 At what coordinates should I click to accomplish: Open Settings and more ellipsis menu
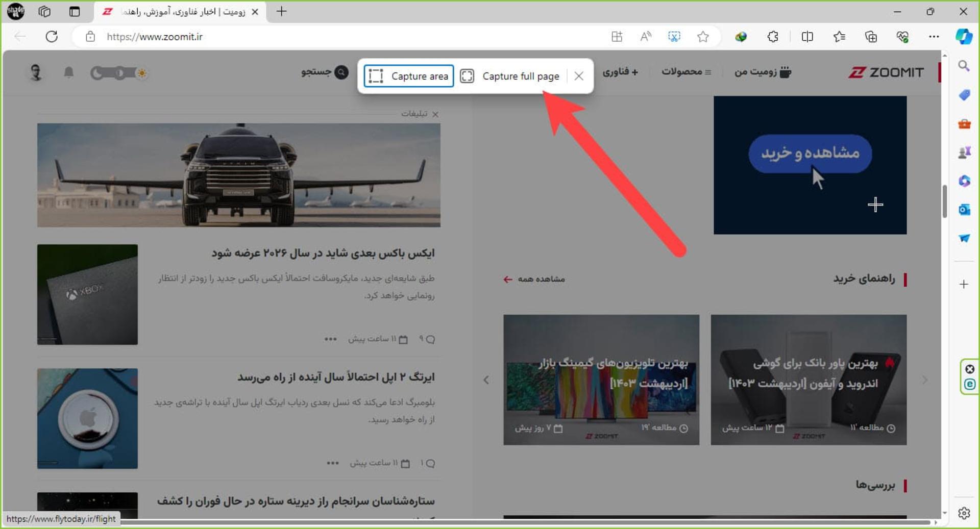(934, 37)
